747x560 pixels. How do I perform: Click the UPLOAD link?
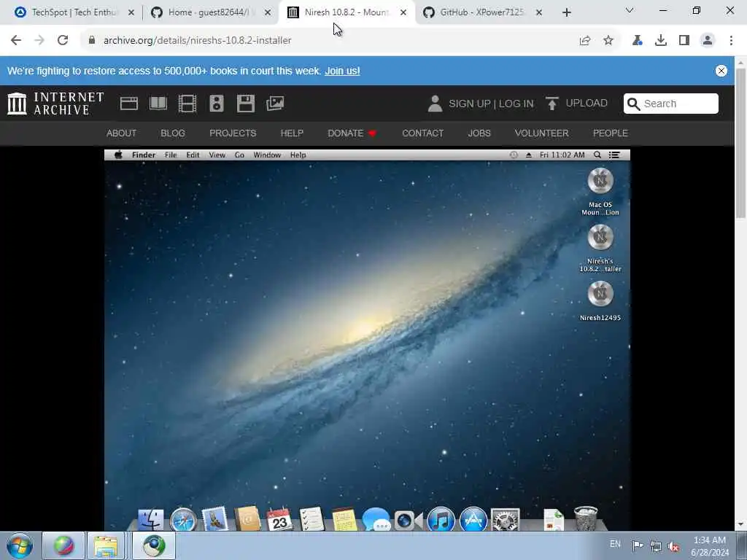pyautogui.click(x=587, y=104)
